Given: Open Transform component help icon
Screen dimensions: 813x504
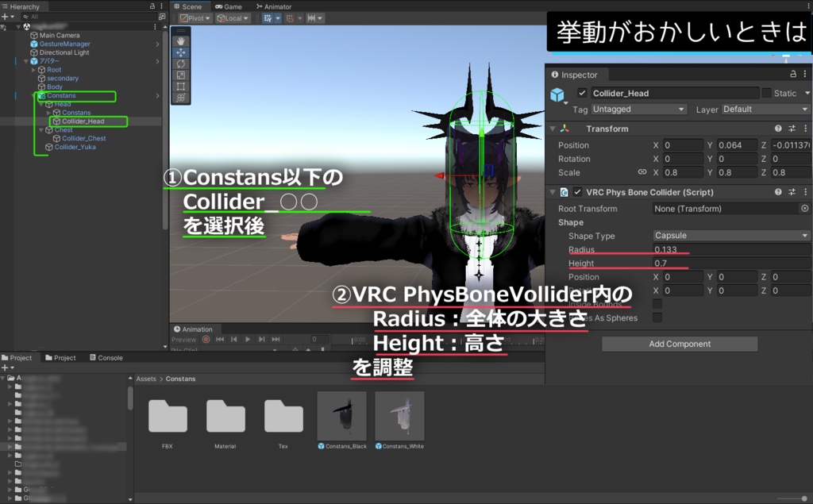Looking at the screenshot, I should pyautogui.click(x=778, y=129).
